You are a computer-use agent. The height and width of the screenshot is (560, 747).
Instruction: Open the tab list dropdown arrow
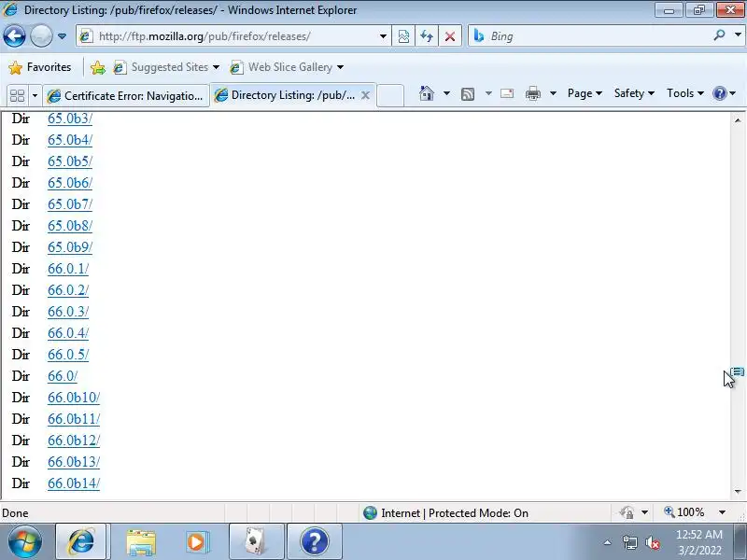click(35, 96)
